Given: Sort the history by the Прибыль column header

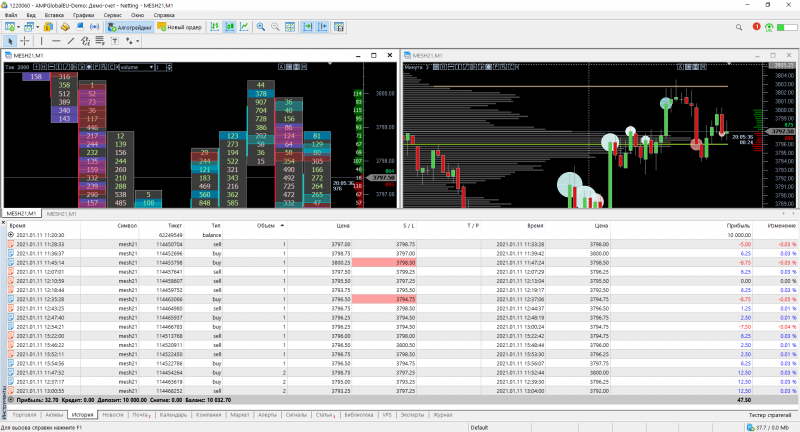Looking at the screenshot, I should coord(738,225).
